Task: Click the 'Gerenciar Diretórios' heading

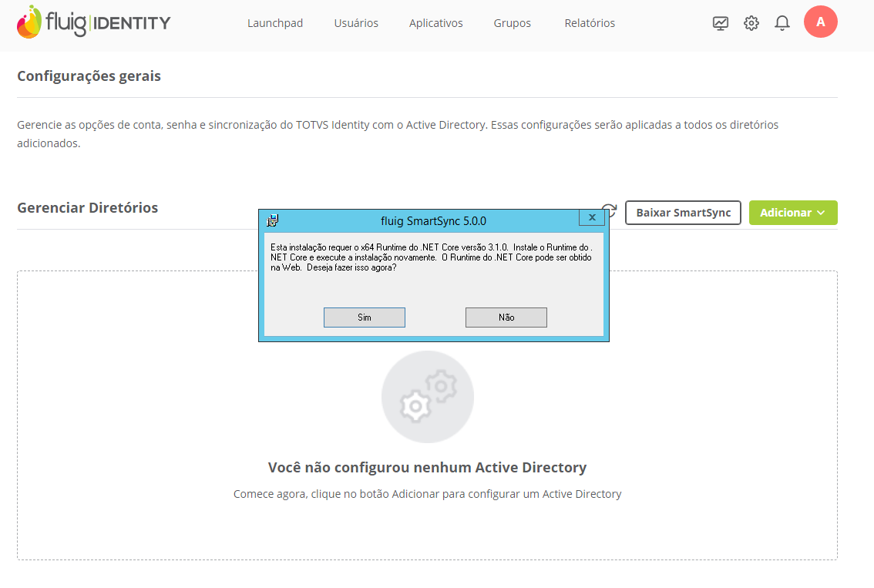Action: click(88, 207)
